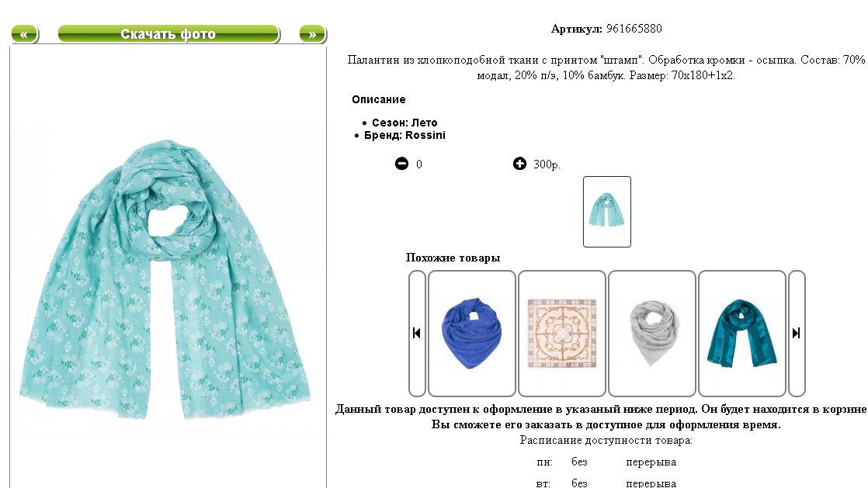Go to last similar products arrow
The image size is (868, 488).
pos(796,333)
